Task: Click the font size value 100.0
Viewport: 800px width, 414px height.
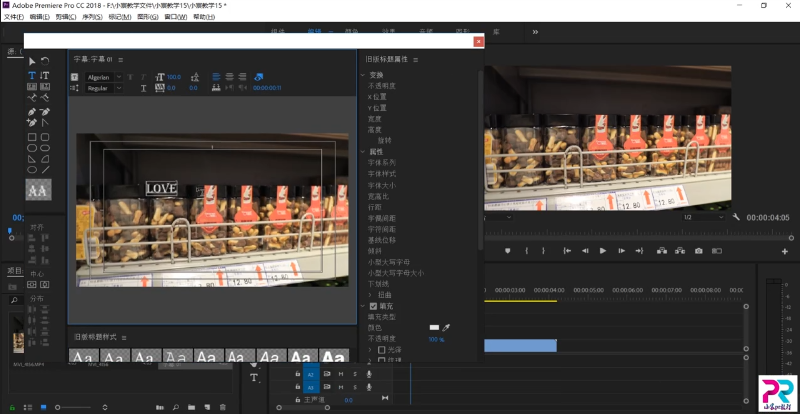Action: pos(173,76)
